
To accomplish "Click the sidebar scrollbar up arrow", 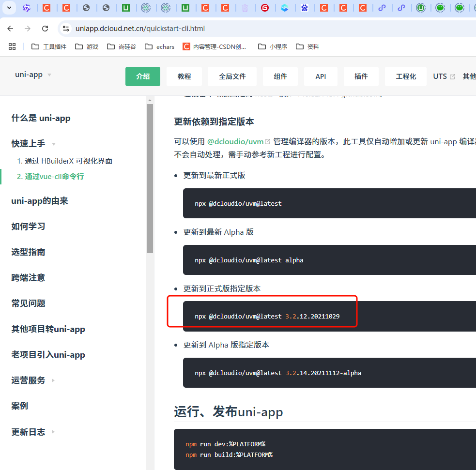I will coord(150,100).
